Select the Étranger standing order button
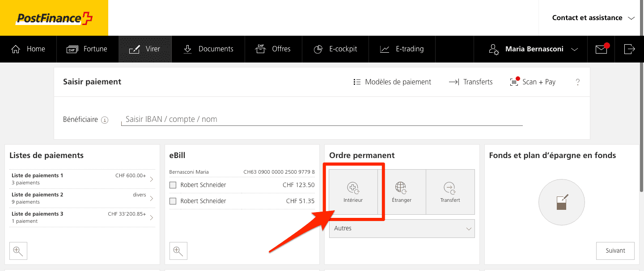Viewport: 644px width, 271px height. pyautogui.click(x=401, y=192)
